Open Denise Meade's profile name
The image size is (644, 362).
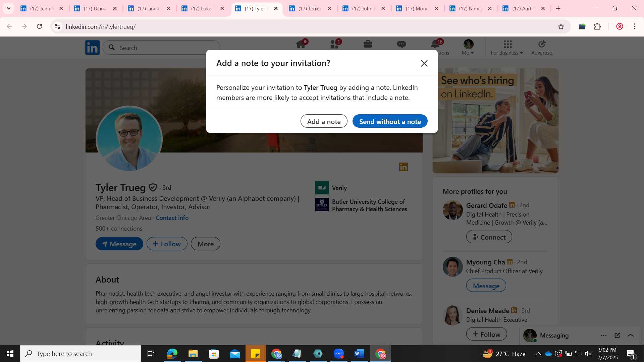click(488, 311)
